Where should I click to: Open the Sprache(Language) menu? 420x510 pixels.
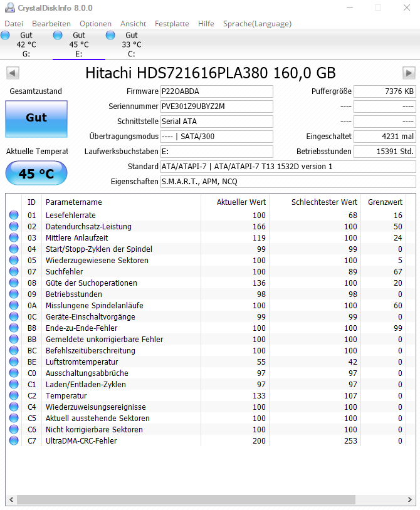point(257,24)
